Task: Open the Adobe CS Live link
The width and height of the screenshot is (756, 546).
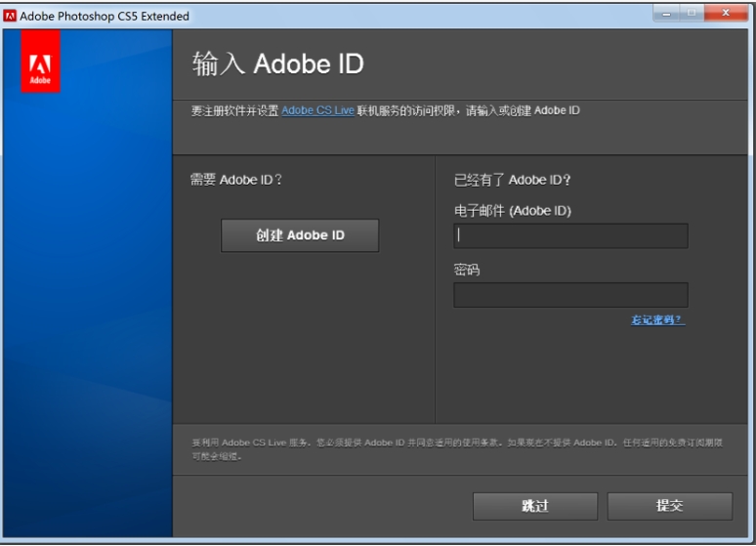Action: [x=317, y=110]
